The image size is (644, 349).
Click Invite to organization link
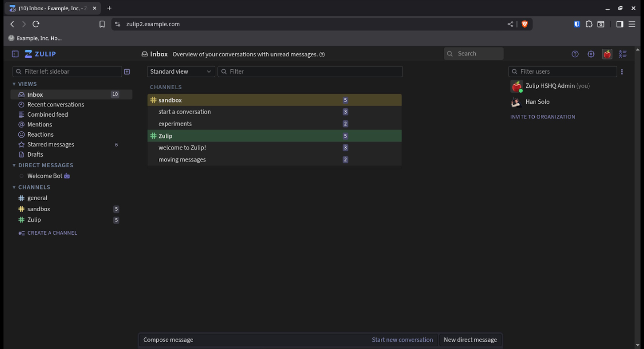[x=542, y=117]
